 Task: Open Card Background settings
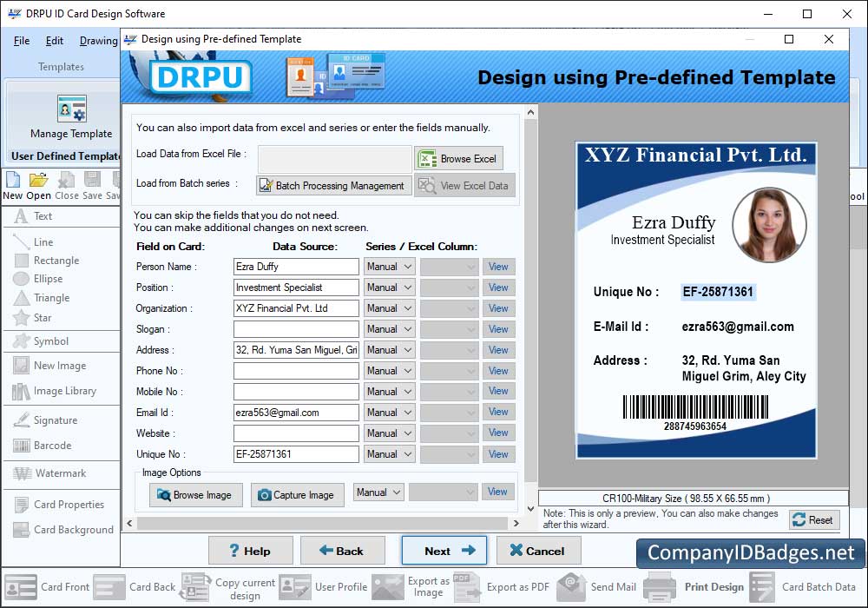point(63,530)
